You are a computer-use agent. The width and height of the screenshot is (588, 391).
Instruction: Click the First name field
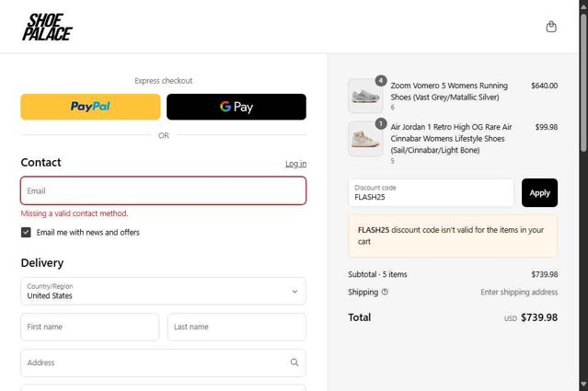89,327
